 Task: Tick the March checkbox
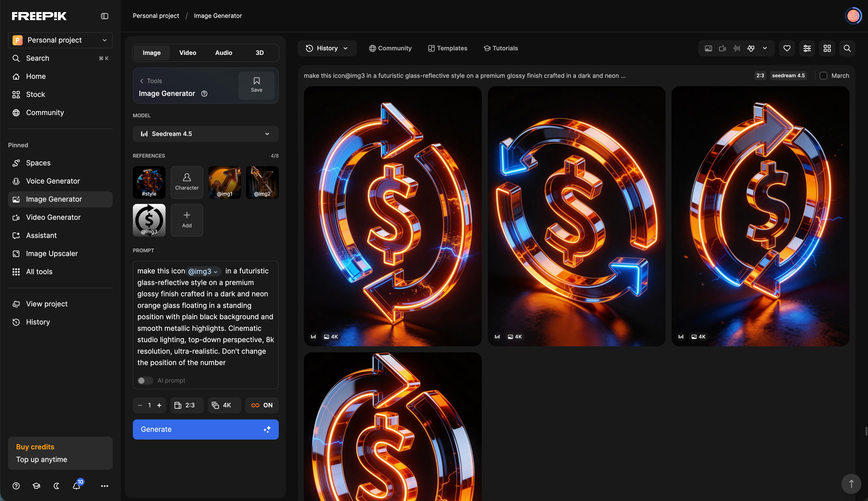point(823,75)
